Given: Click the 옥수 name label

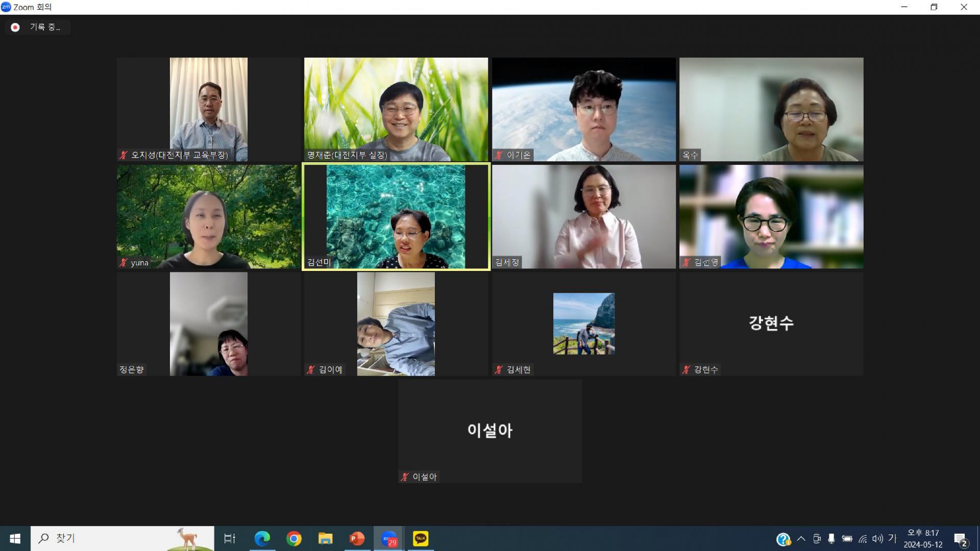Looking at the screenshot, I should tap(690, 155).
